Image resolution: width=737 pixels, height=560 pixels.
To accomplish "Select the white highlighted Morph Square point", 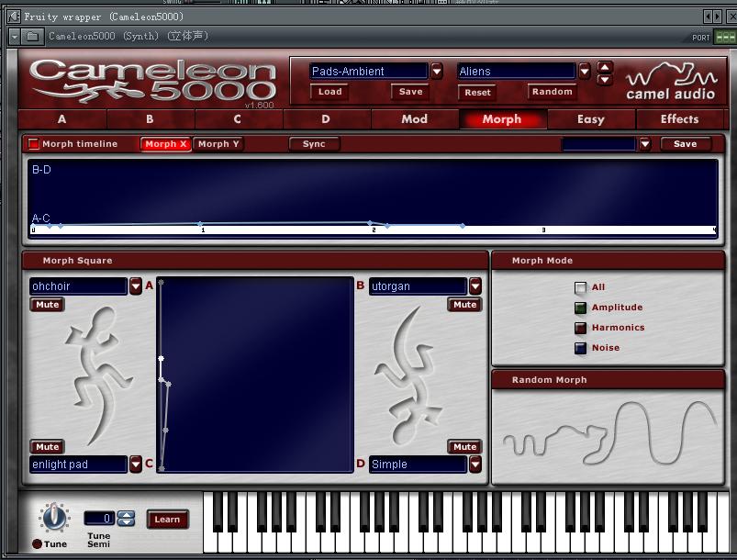I will 161,359.
